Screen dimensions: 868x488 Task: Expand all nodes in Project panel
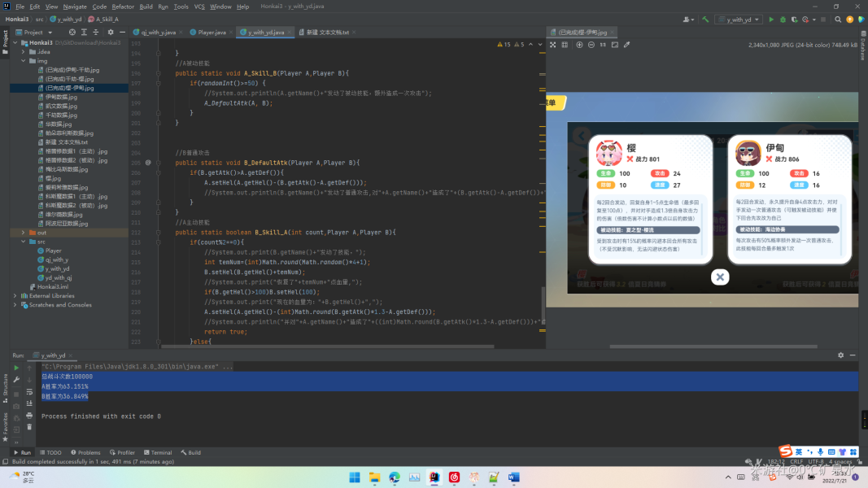coord(84,32)
